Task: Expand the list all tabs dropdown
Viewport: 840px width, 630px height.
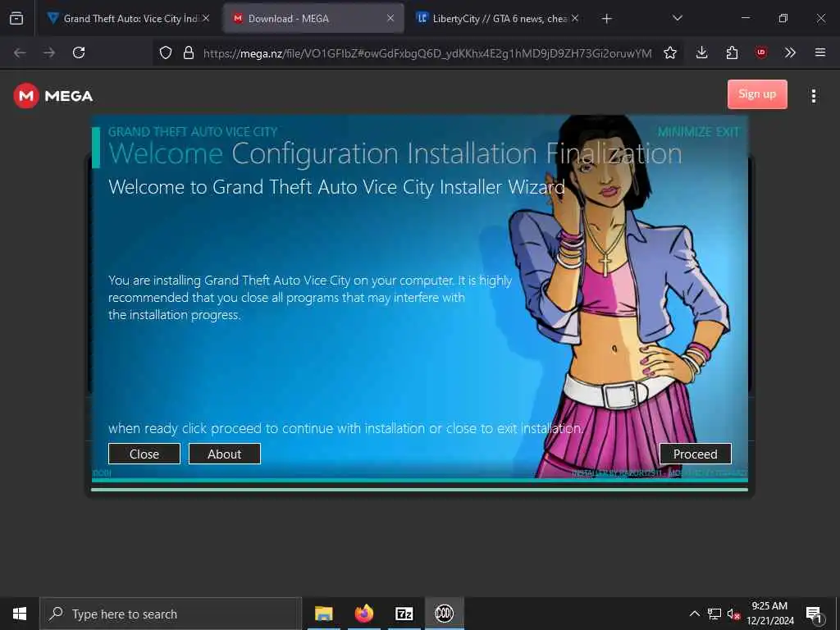Action: 677,19
